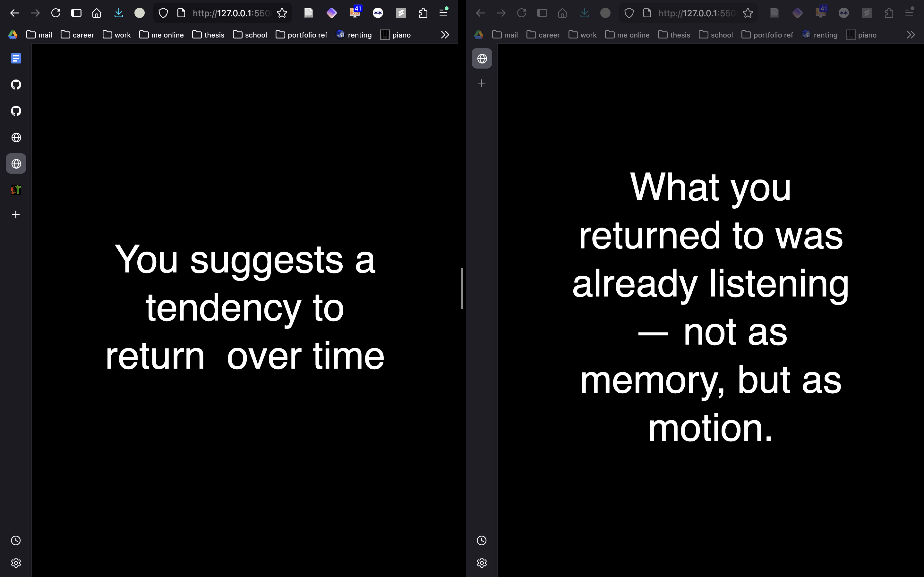Screen dimensions: 924x577
Task: Open the screen-share extension with 41 badge
Action: [x=355, y=13]
